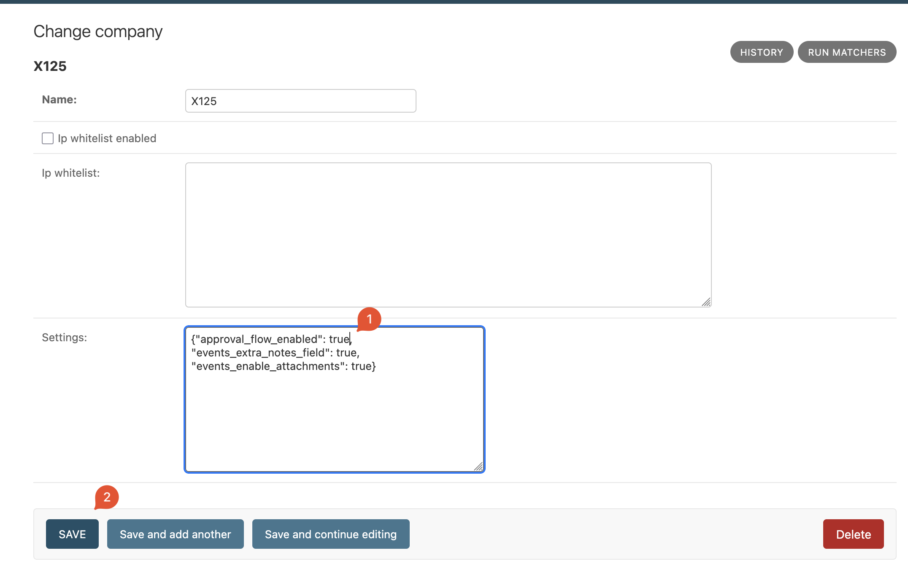Click Save and add another
Viewport: 908px width, 588px height.
175,534
